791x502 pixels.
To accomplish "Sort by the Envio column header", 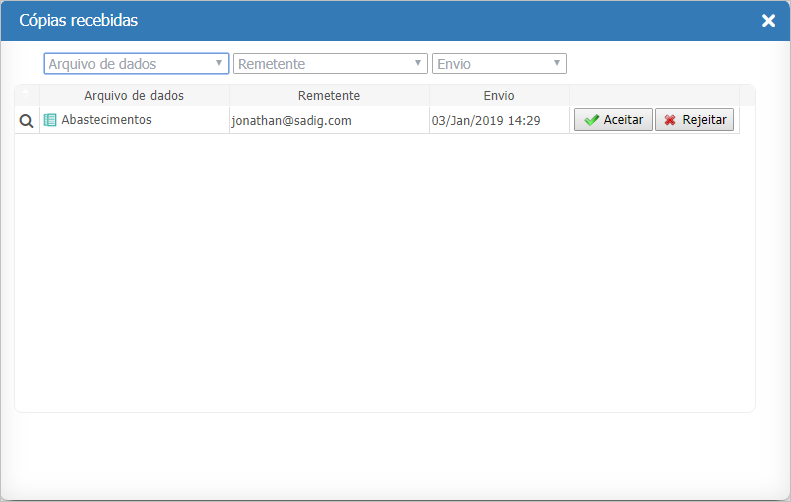I will (498, 96).
